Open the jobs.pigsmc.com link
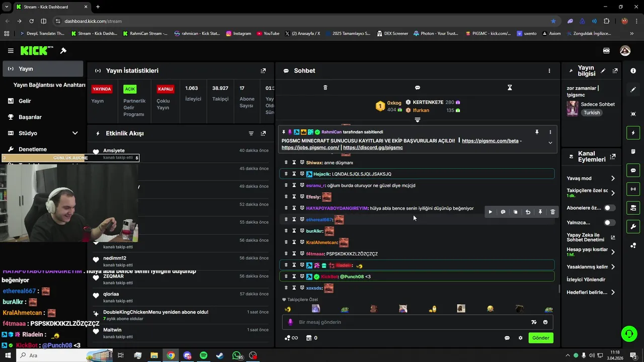This screenshot has width=644, height=362. [x=310, y=148]
